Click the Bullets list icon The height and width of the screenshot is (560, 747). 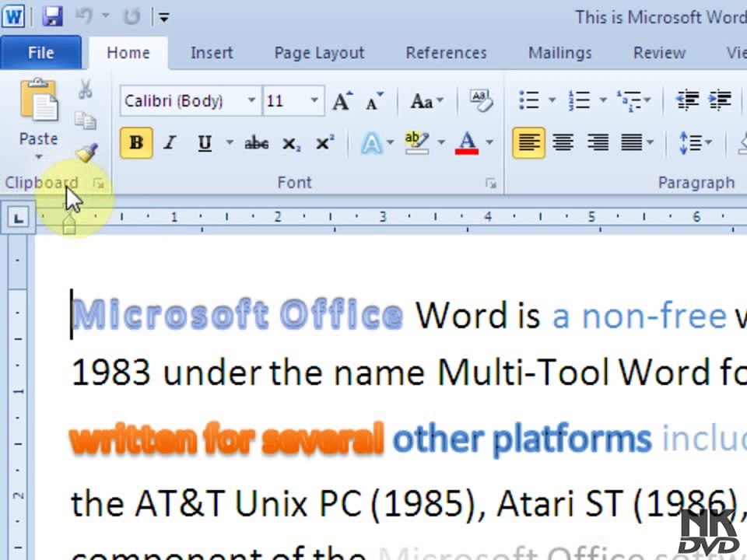tap(529, 100)
